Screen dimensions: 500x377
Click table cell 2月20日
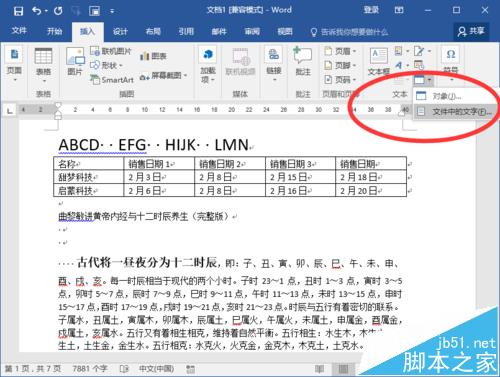click(x=371, y=191)
